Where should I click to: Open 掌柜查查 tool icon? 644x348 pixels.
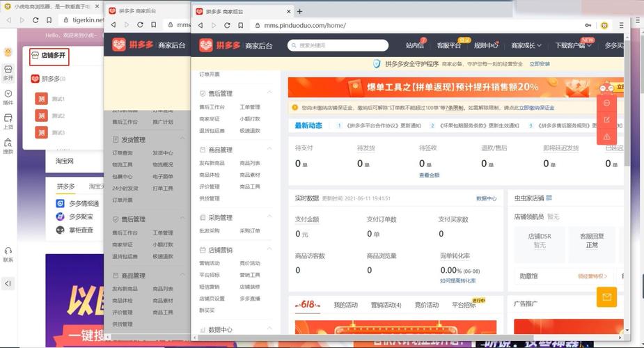60,230
